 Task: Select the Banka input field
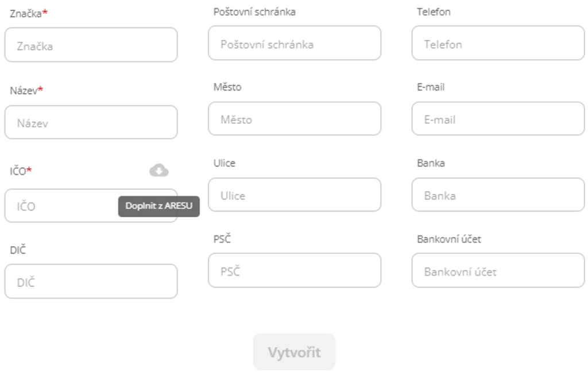(x=498, y=195)
